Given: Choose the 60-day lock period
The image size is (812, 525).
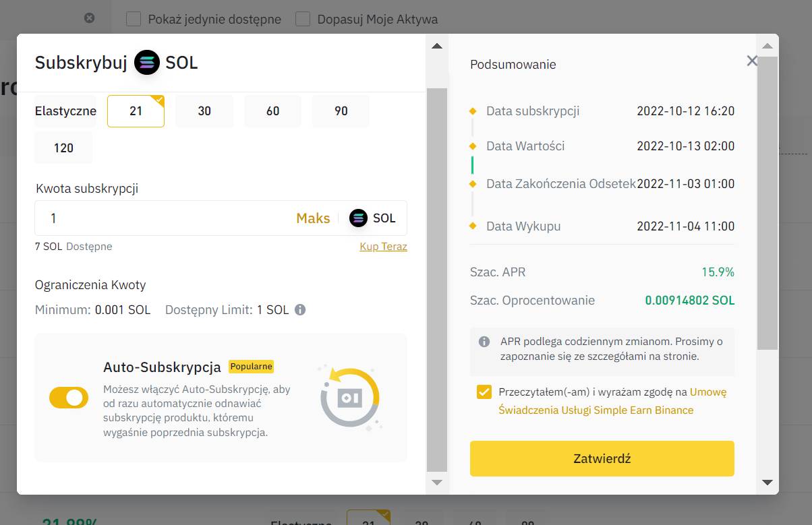Looking at the screenshot, I should [272, 111].
